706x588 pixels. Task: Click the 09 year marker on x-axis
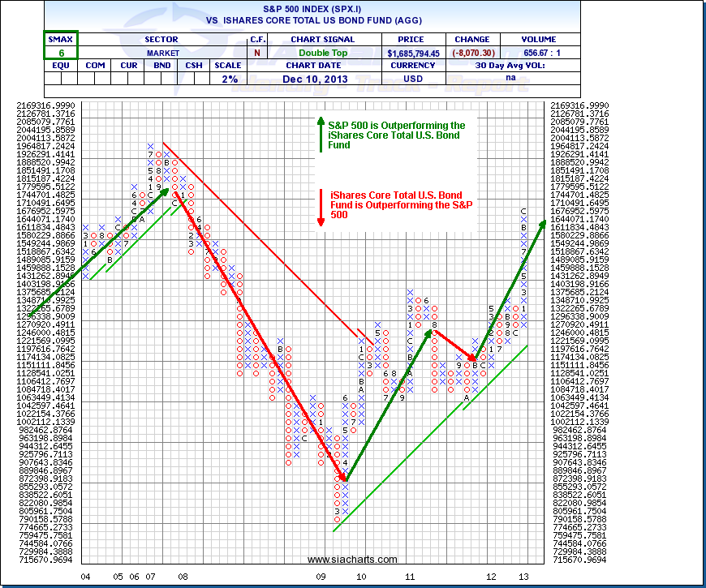click(x=321, y=576)
